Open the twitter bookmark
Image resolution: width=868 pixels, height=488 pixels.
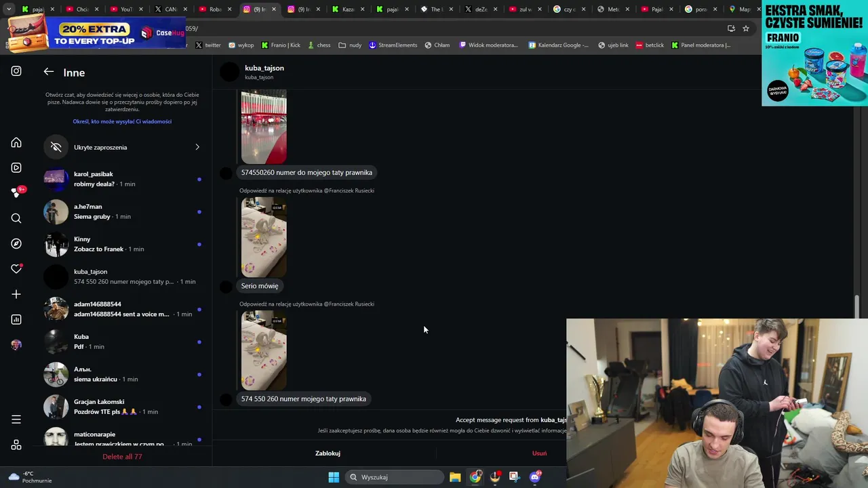pos(208,45)
